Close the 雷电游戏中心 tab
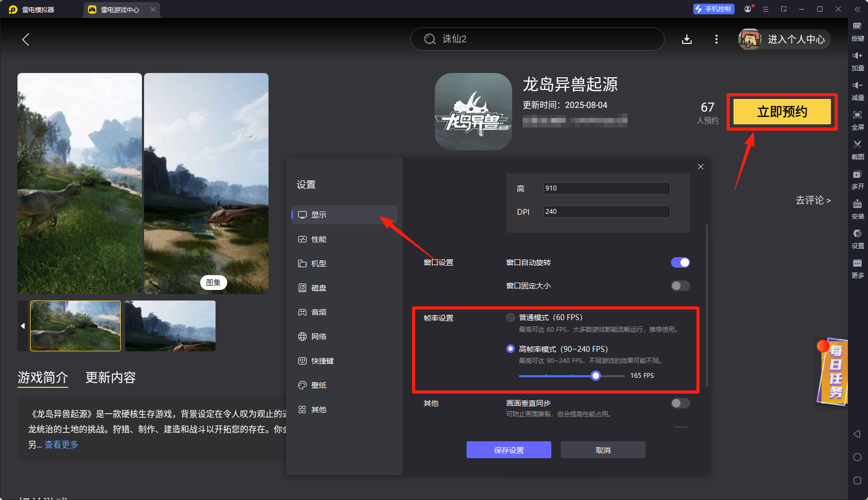 153,10
